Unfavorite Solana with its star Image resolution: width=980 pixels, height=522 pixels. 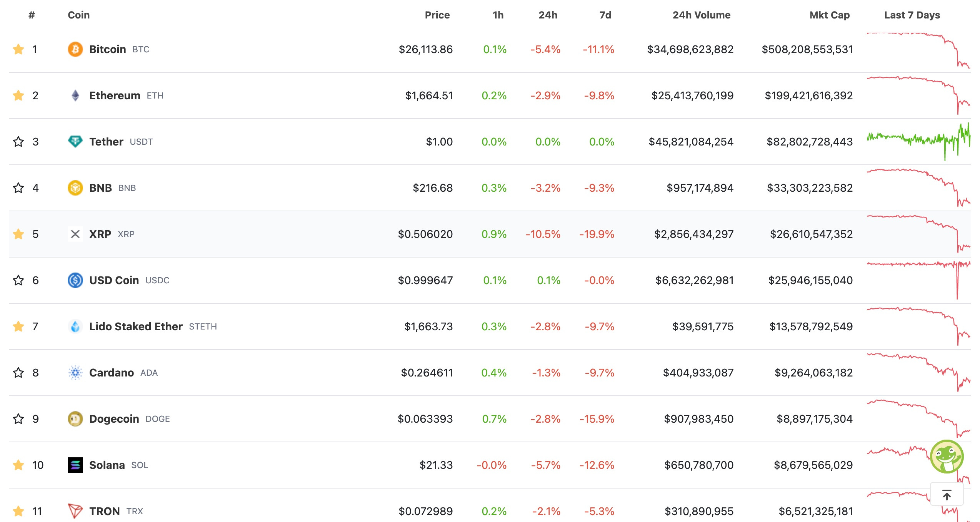18,465
